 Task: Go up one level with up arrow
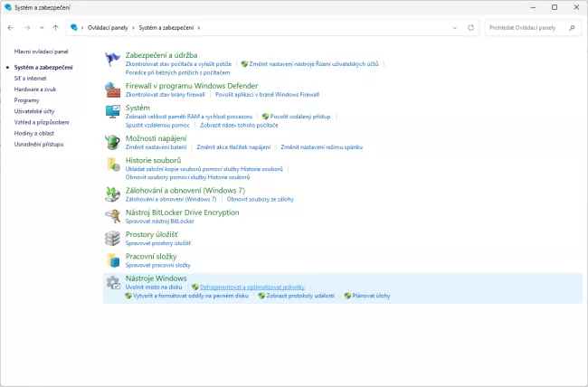[x=55, y=28]
